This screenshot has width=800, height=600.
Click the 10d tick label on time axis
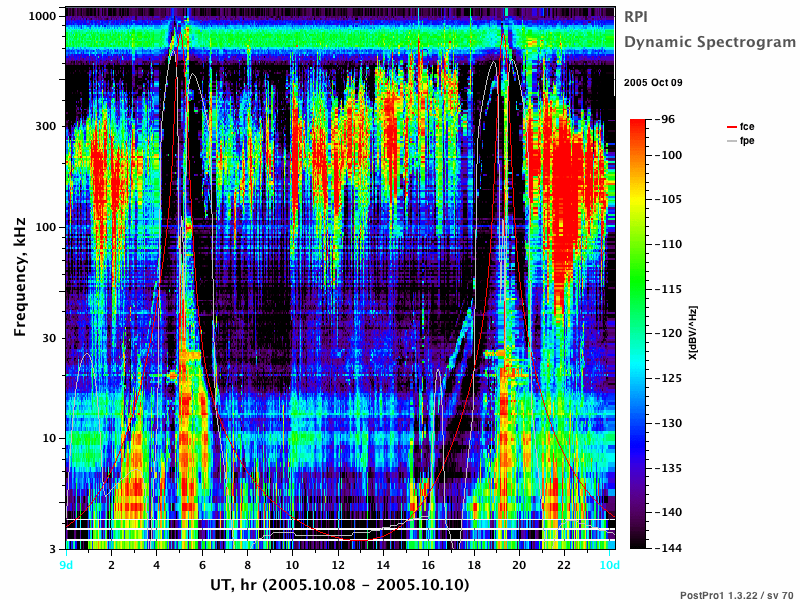click(610, 565)
